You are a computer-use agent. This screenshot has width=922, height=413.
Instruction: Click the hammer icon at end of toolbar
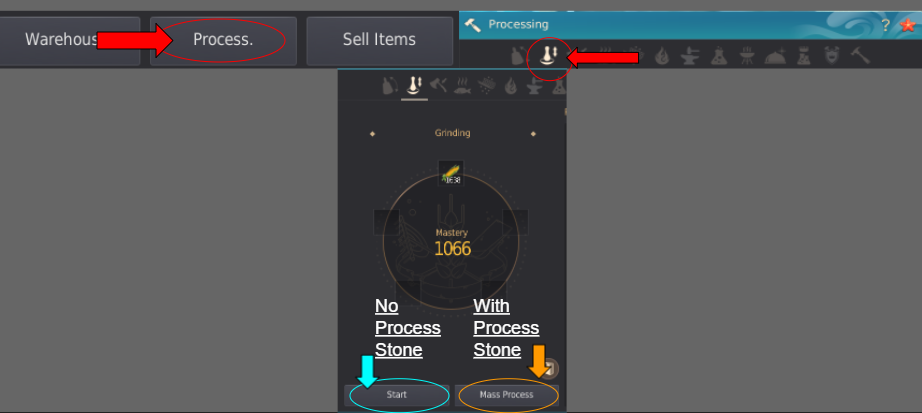point(860,56)
